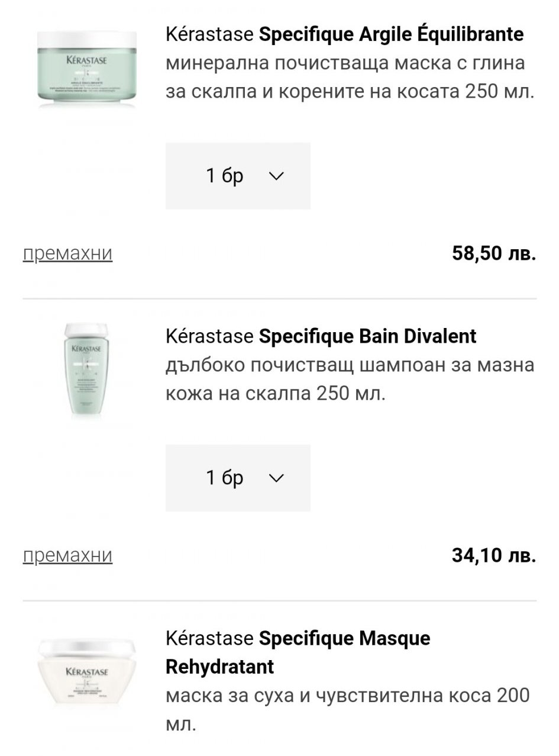
Task: Open the Specifique Masque Rehydratant product title
Action: coord(344,638)
